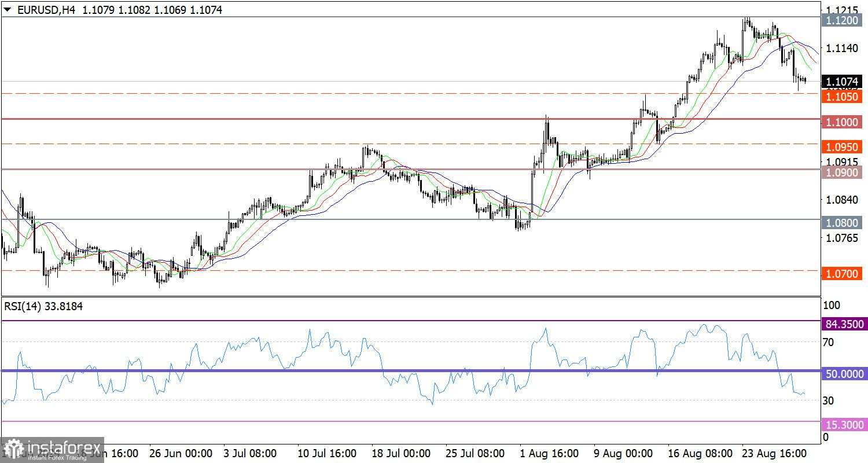Click the RSI axis value 30

pyautogui.click(x=828, y=400)
